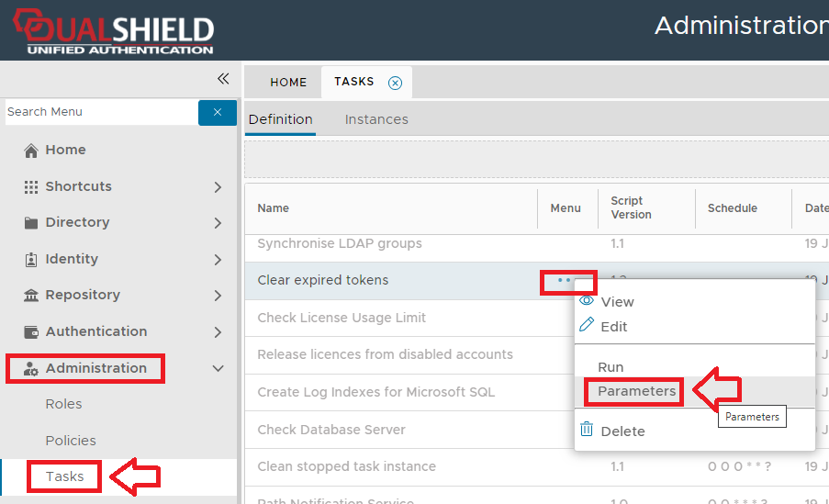This screenshot has height=504, width=829.
Task: Expand the Shortcuts menu arrow
Action: pos(218,187)
